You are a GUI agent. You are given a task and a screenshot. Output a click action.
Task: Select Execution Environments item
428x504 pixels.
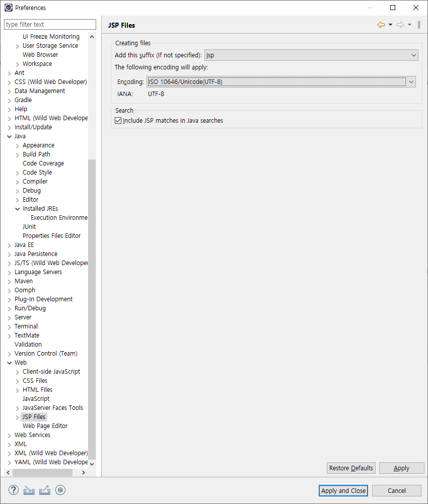click(59, 218)
